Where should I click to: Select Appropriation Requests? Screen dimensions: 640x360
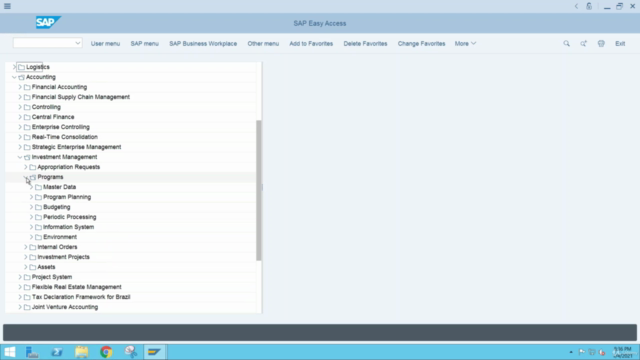69,167
